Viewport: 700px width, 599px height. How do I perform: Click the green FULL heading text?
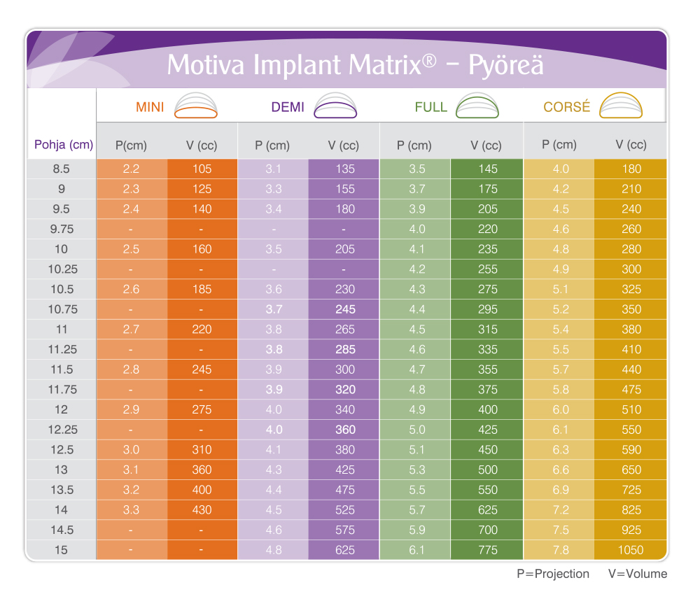point(430,108)
